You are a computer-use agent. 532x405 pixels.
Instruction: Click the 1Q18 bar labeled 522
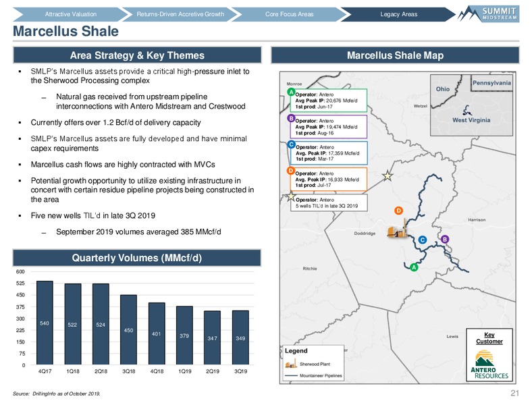73,324
